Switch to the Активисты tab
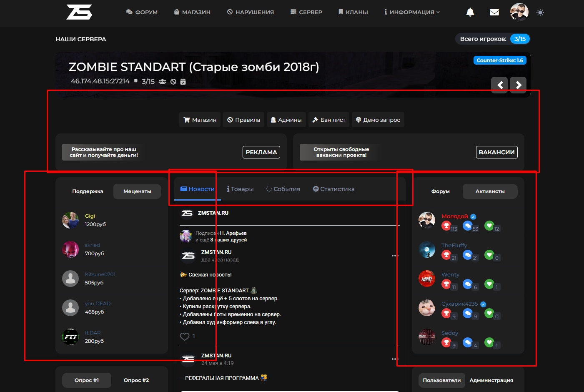The image size is (584, 392). pos(490,191)
